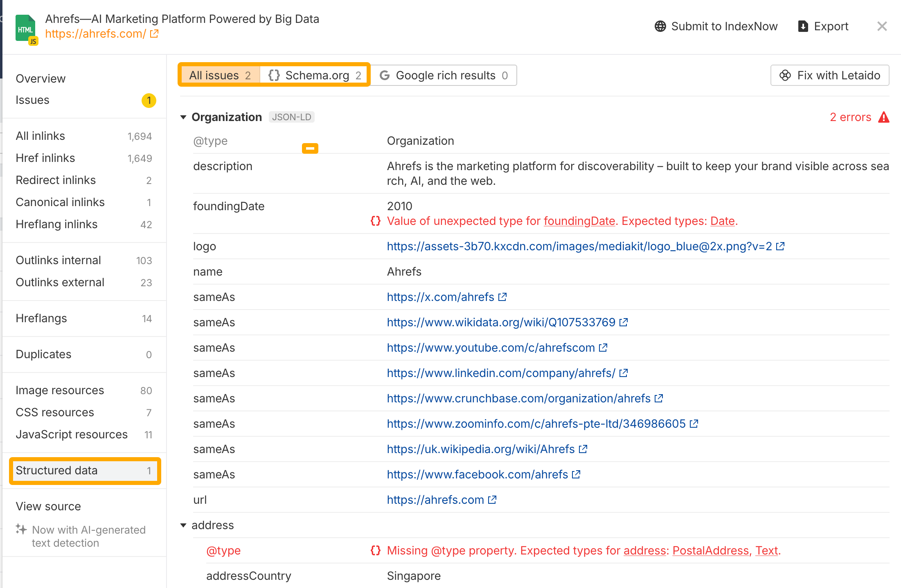Open wikidata external link icon

point(624,322)
